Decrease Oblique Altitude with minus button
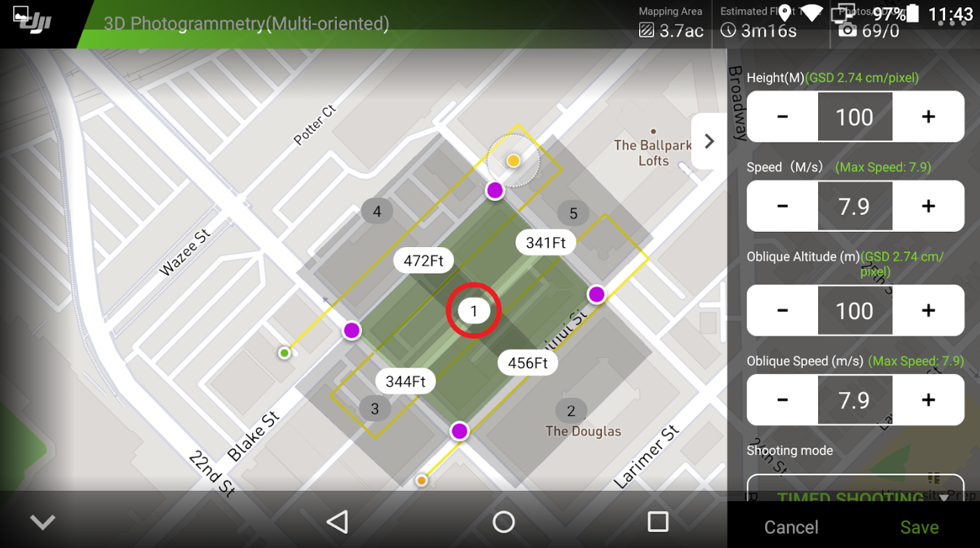 click(x=783, y=311)
